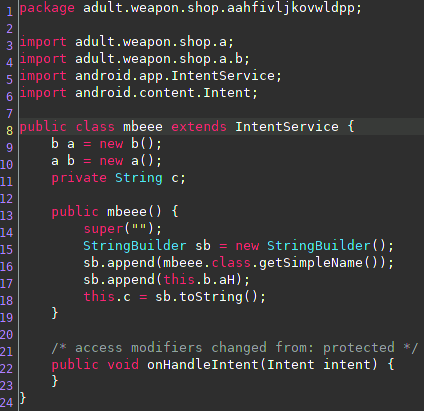Click the super("") call
This screenshot has height=411, width=424.
tap(122, 229)
